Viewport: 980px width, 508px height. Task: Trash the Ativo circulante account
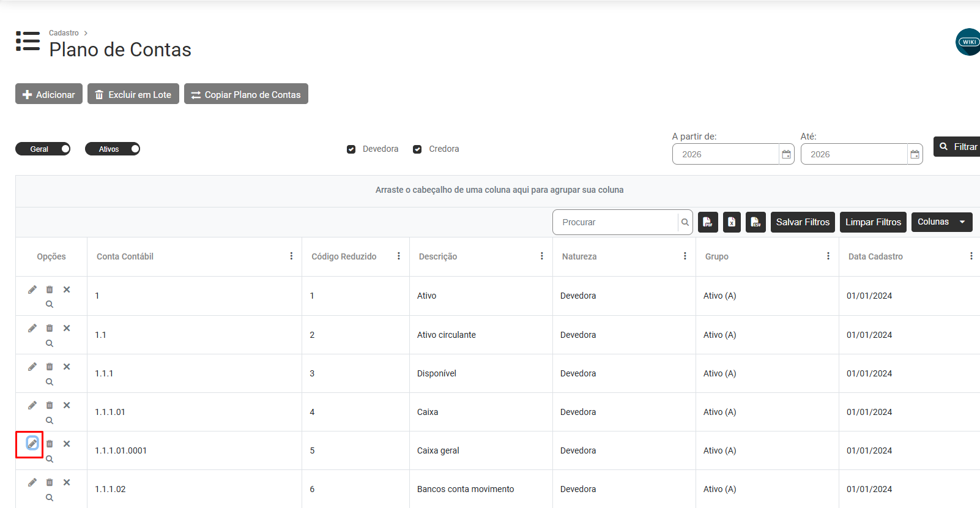pyautogui.click(x=50, y=328)
